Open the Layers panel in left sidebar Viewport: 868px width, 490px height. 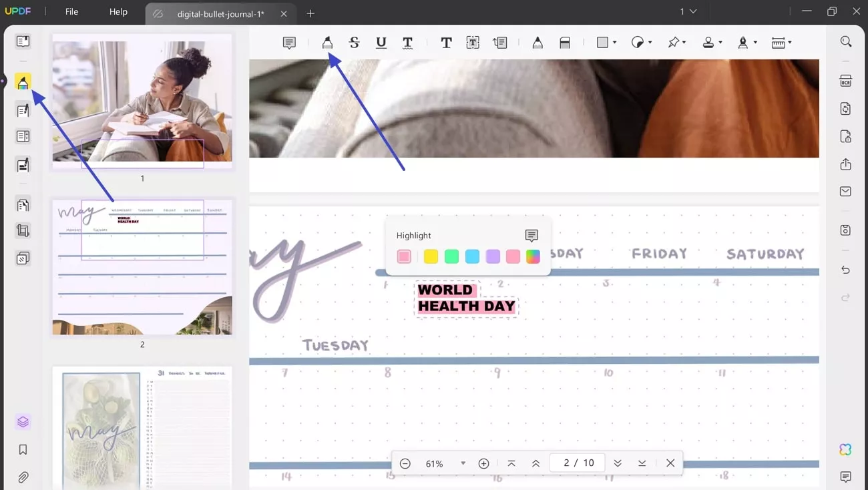click(23, 421)
